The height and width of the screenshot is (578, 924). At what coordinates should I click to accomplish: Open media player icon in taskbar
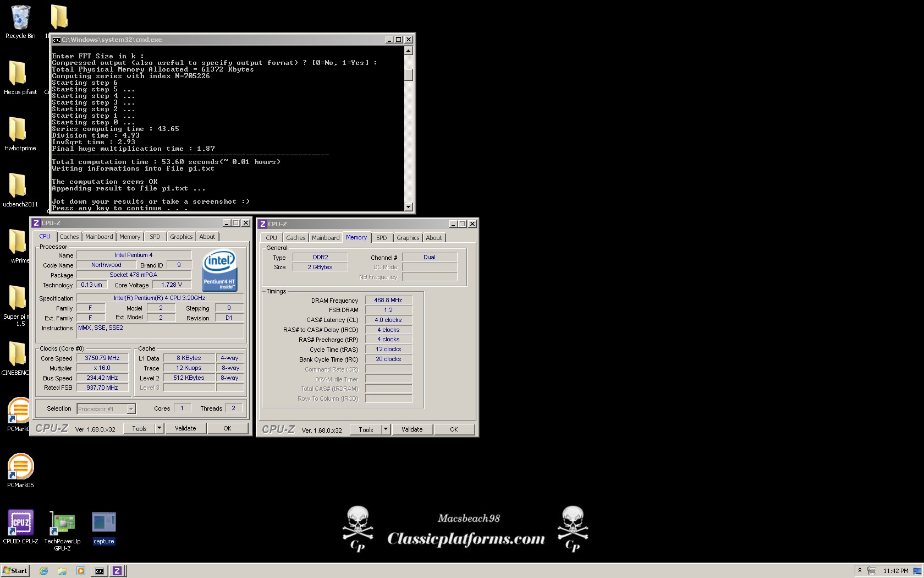pos(81,571)
